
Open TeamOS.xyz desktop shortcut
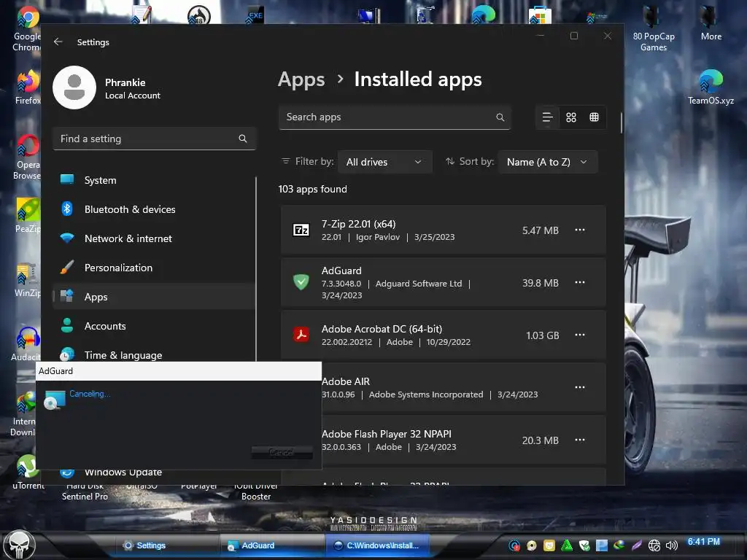711,87
